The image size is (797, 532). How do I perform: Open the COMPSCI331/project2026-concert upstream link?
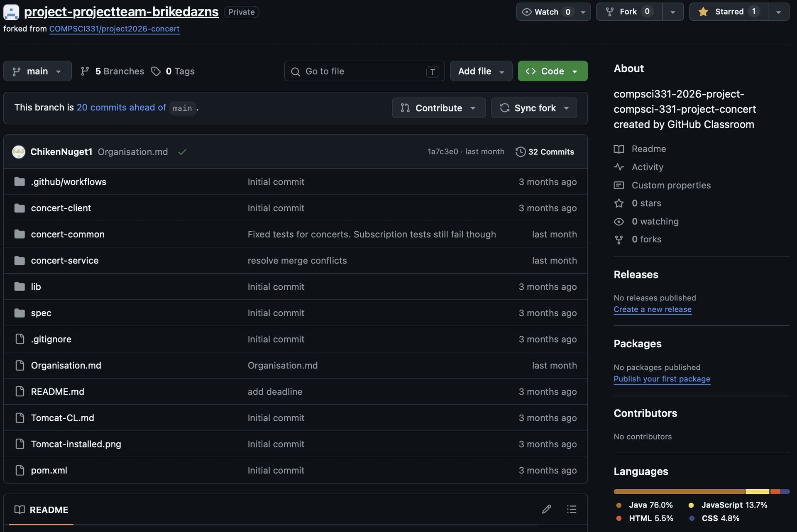pos(114,29)
